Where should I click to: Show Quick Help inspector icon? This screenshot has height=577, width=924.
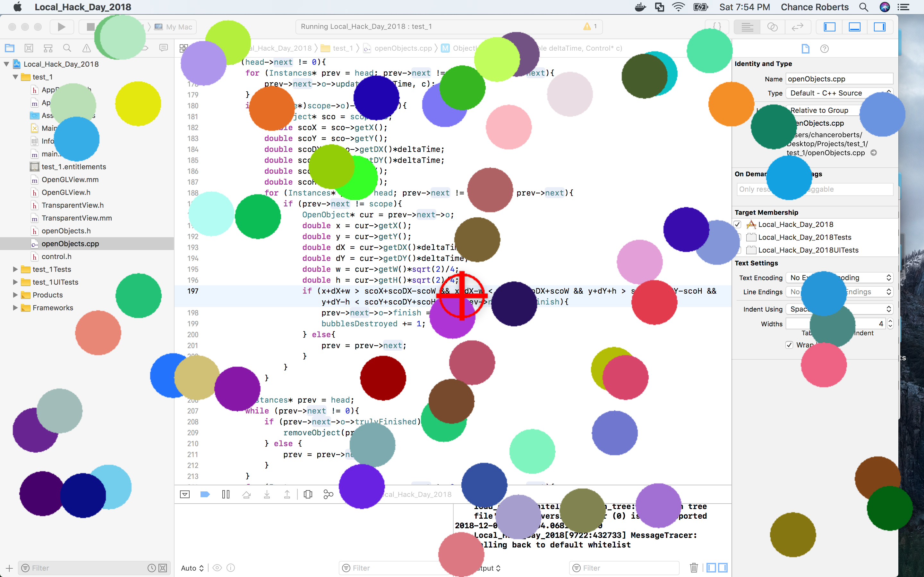[824, 49]
